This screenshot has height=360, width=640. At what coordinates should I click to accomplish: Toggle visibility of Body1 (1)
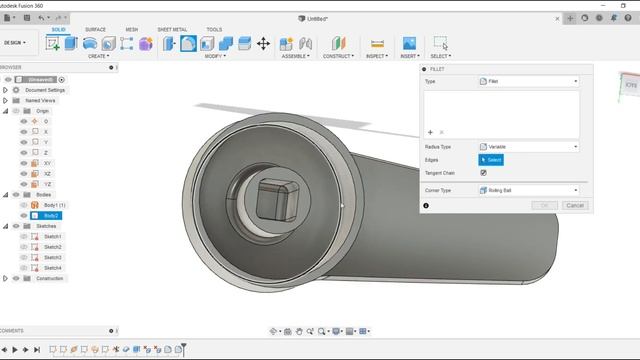click(x=24, y=205)
